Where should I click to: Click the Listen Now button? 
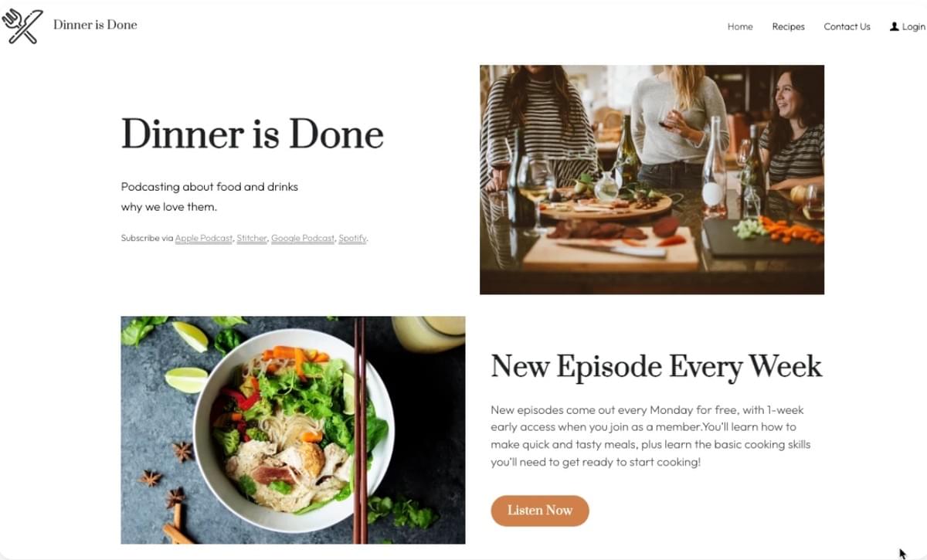point(540,511)
